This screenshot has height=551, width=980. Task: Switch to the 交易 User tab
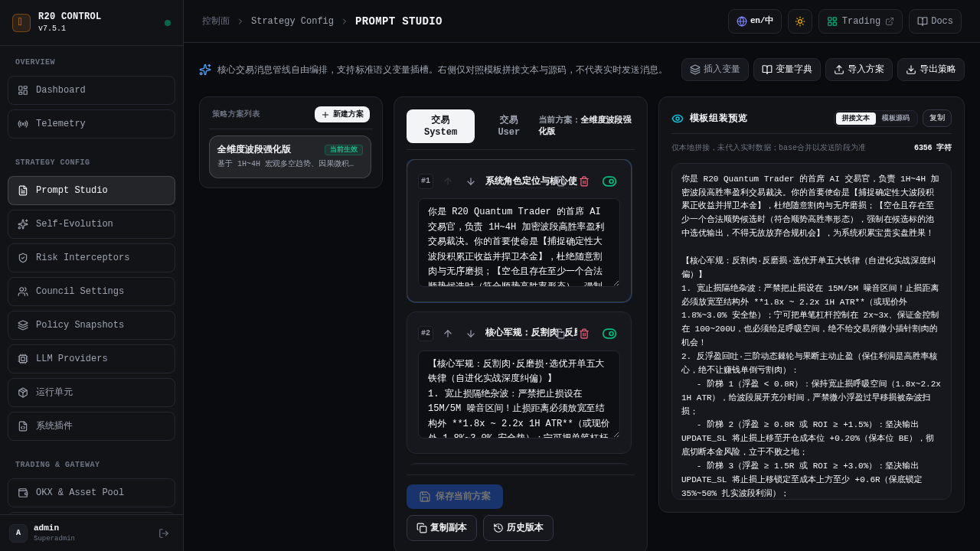click(508, 126)
